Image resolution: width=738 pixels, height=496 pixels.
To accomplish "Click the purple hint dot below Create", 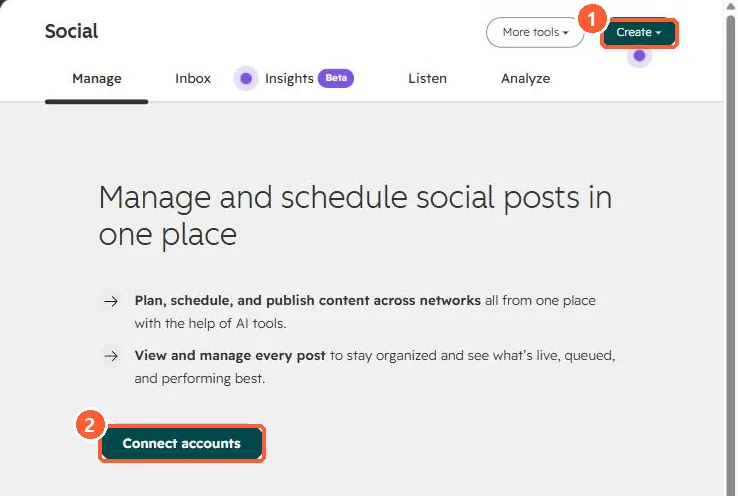I will 639,56.
